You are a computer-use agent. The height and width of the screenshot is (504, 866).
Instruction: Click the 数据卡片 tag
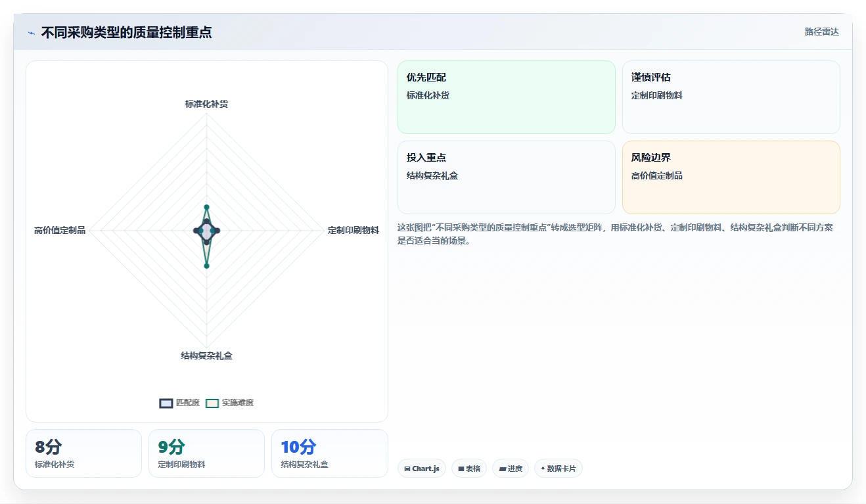tap(558, 469)
